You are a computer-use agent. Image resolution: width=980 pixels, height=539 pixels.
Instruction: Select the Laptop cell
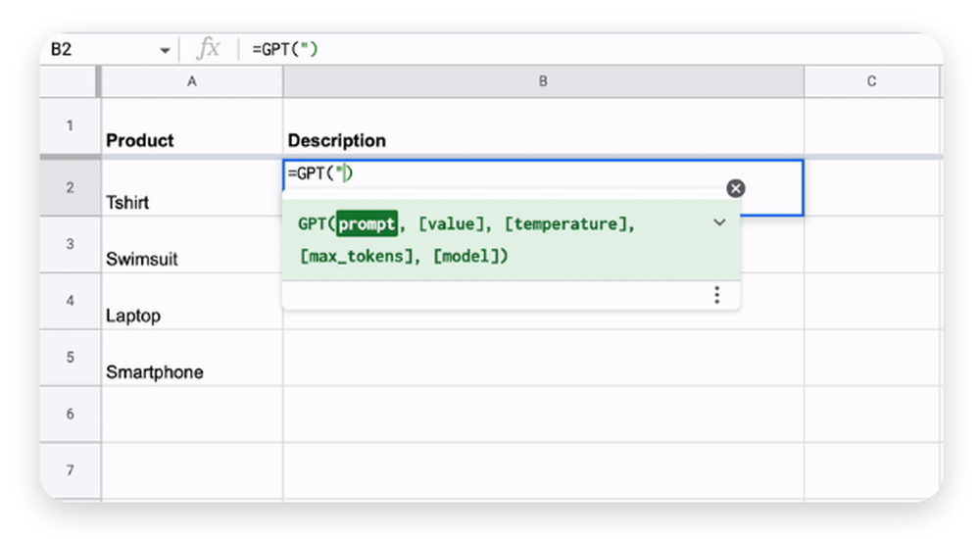click(x=192, y=301)
